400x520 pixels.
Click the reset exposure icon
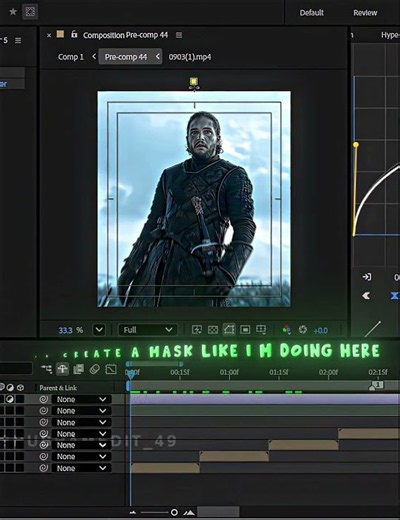point(303,330)
